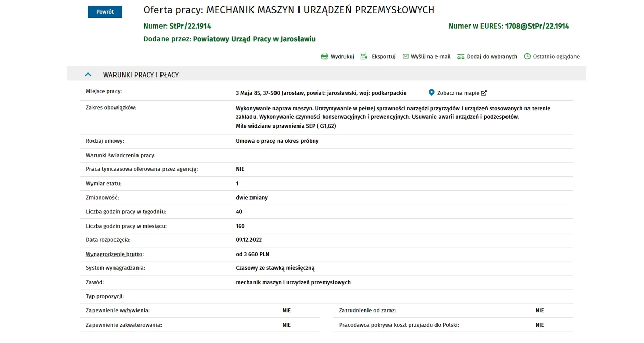Choose Dodaj do wybranych link
The height and width of the screenshot is (343, 644).
pos(492,57)
